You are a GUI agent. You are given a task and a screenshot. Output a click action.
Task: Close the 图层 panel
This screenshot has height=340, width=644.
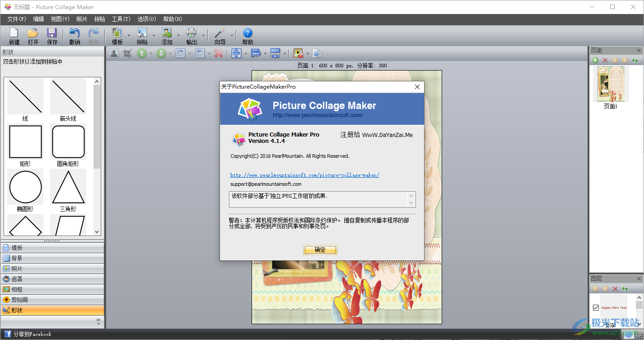(x=639, y=279)
